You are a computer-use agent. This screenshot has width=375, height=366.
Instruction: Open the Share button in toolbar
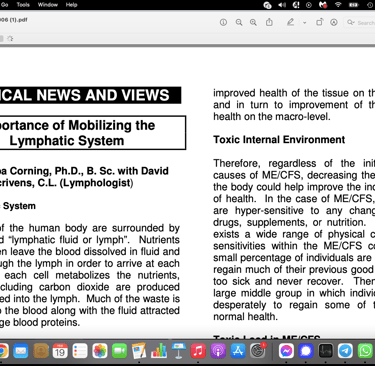(269, 22)
